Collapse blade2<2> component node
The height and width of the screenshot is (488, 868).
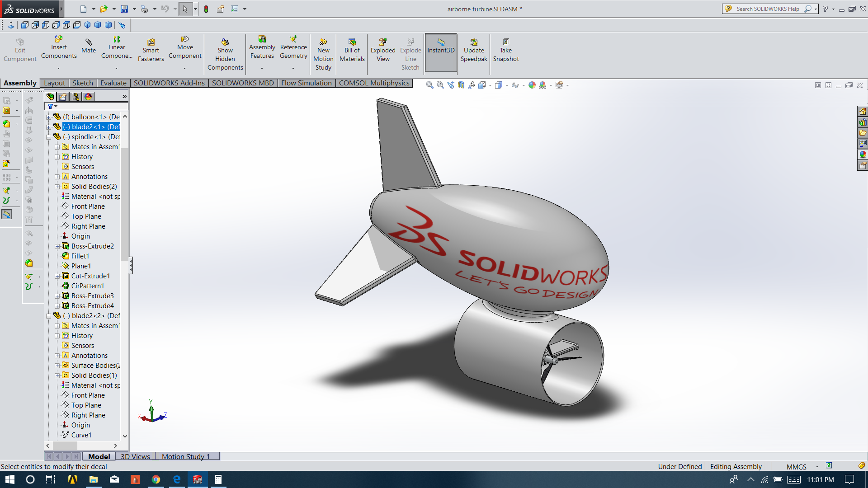click(48, 316)
